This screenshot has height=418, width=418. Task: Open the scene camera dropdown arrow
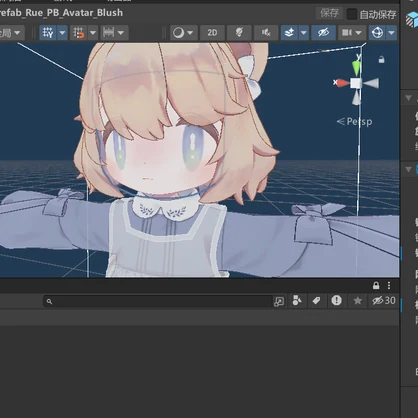tap(359, 33)
